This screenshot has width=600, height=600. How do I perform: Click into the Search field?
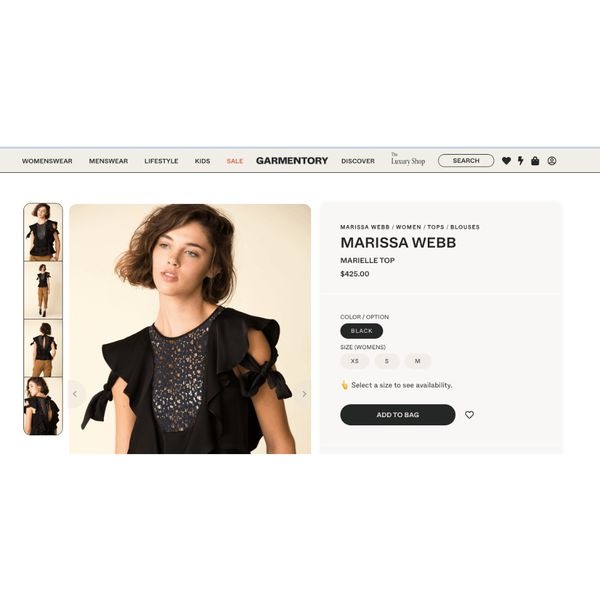(466, 161)
